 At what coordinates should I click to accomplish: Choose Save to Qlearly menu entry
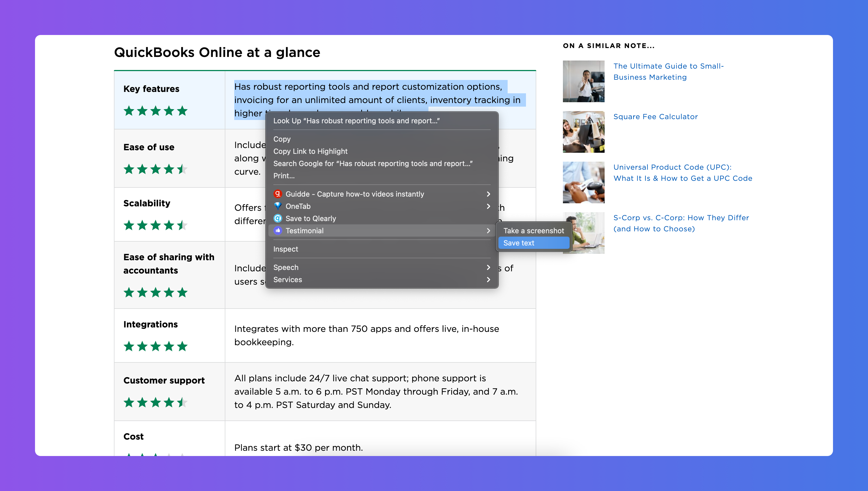click(381, 218)
